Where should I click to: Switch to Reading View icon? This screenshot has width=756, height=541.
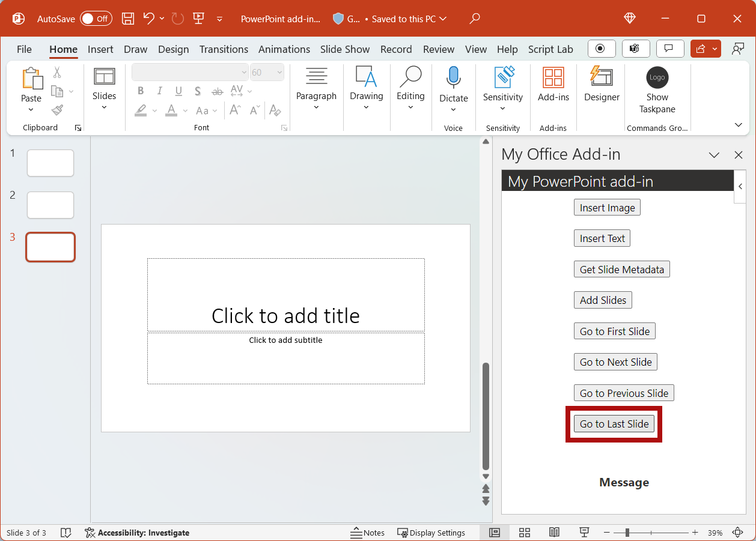pos(554,533)
